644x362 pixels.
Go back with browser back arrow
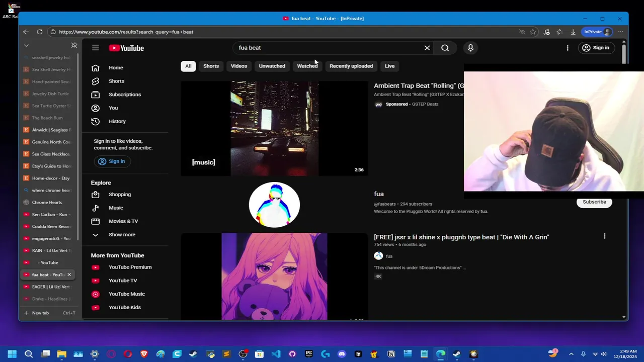[26, 32]
